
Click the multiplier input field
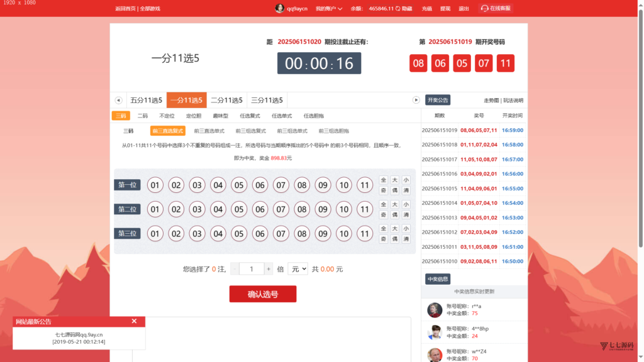[252, 269]
